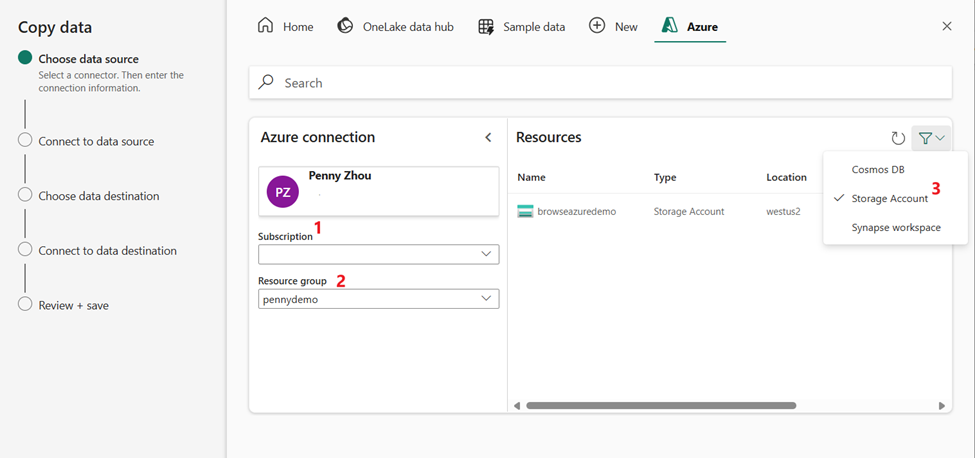Click the browseazuredemo storage account icon
The width and height of the screenshot is (975, 458).
525,211
